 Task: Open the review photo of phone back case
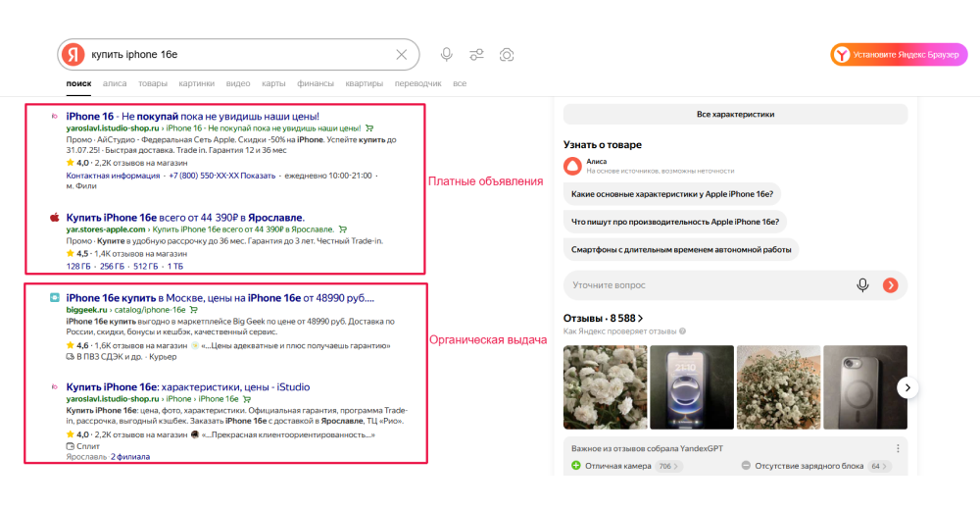[865, 388]
